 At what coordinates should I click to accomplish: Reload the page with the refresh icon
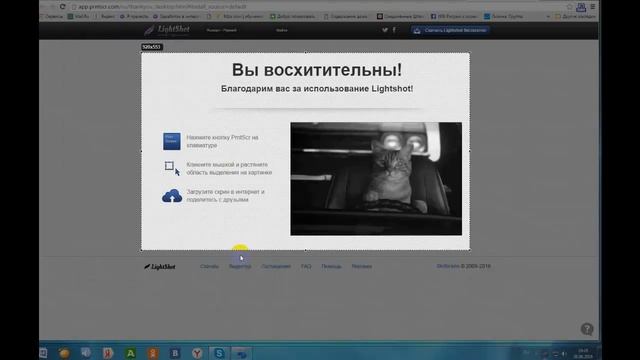click(x=62, y=7)
